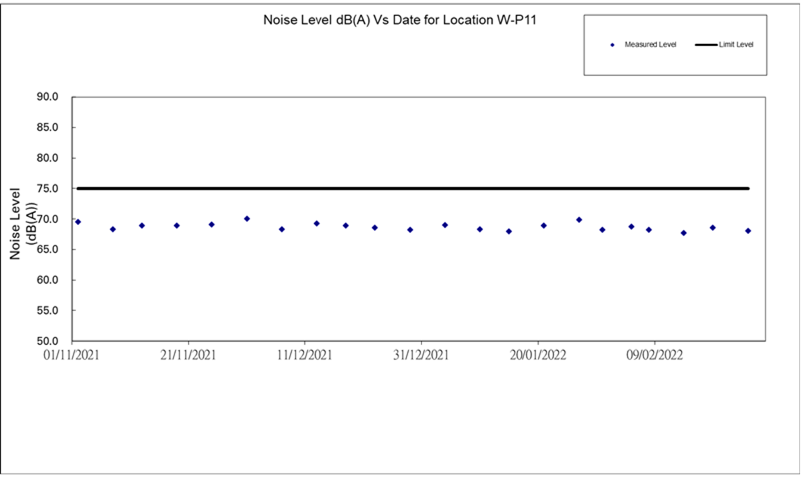
Task: Select the "Limit Level" legend label
Action: tap(737, 45)
